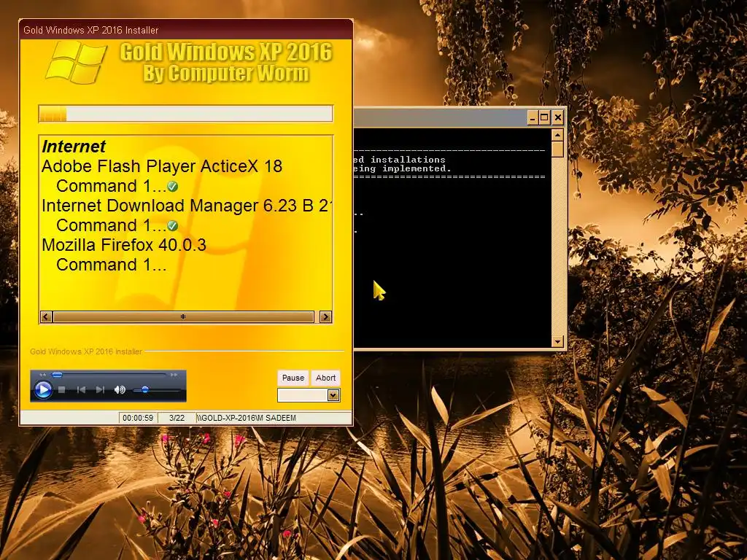Click the left arrow of the list's horizontal scrollbar
The image size is (747, 560).
coord(46,316)
